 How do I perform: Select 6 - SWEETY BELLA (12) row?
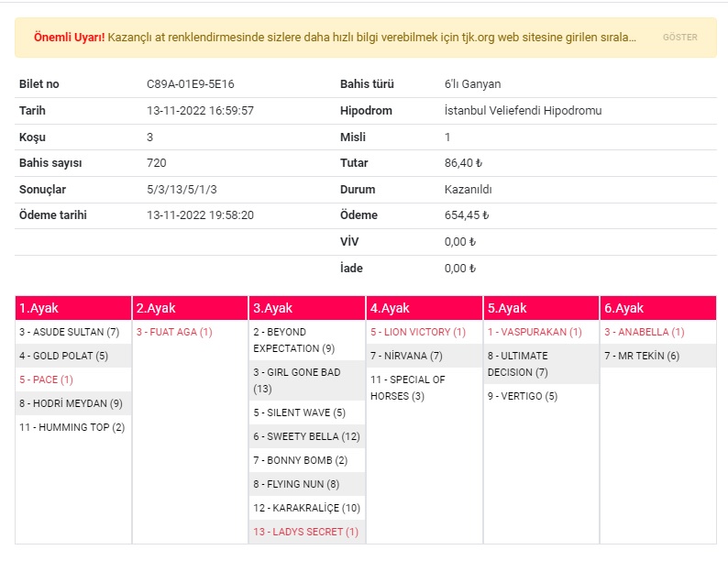click(x=307, y=436)
